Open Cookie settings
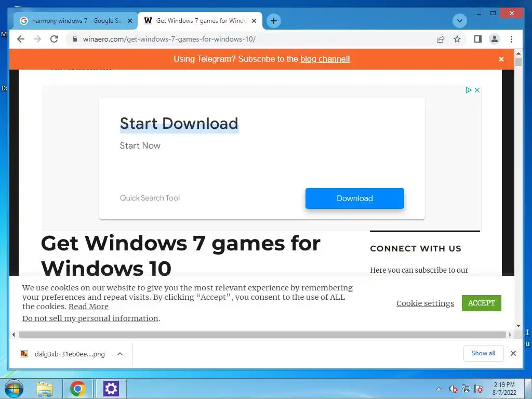 tap(425, 303)
